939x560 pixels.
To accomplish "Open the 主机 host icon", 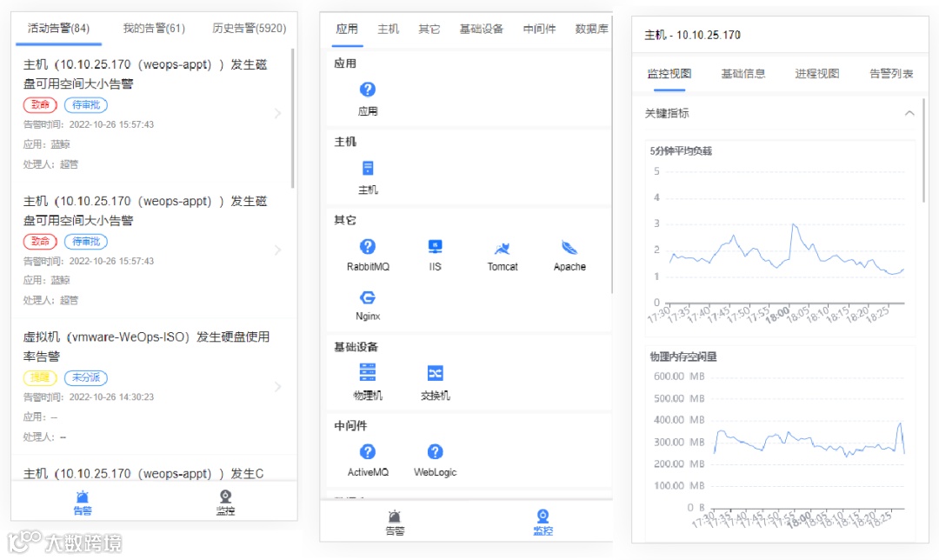I will pyautogui.click(x=368, y=169).
